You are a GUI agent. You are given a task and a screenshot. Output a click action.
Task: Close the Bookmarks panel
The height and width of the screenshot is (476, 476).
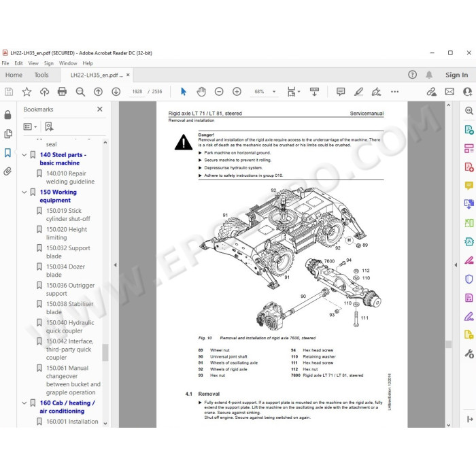click(99, 109)
